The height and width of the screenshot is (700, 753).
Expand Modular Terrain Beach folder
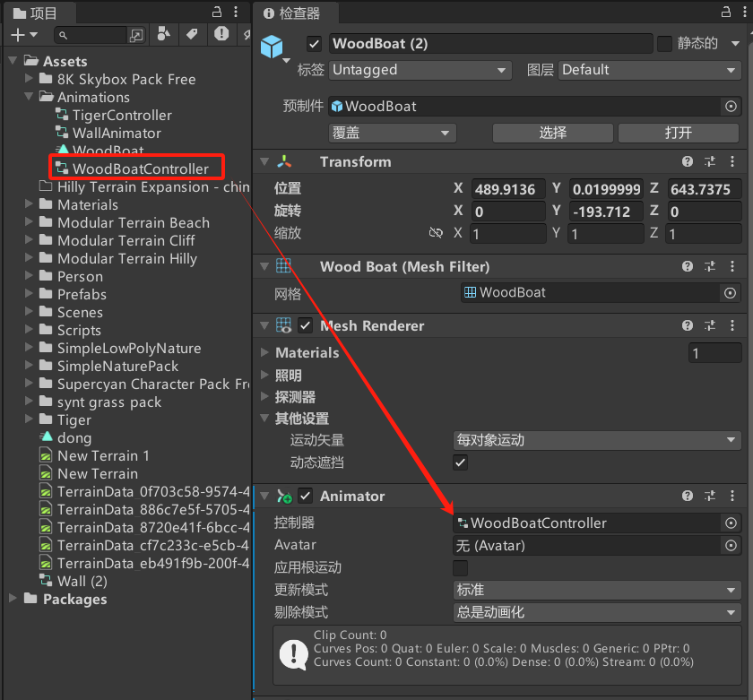point(29,221)
